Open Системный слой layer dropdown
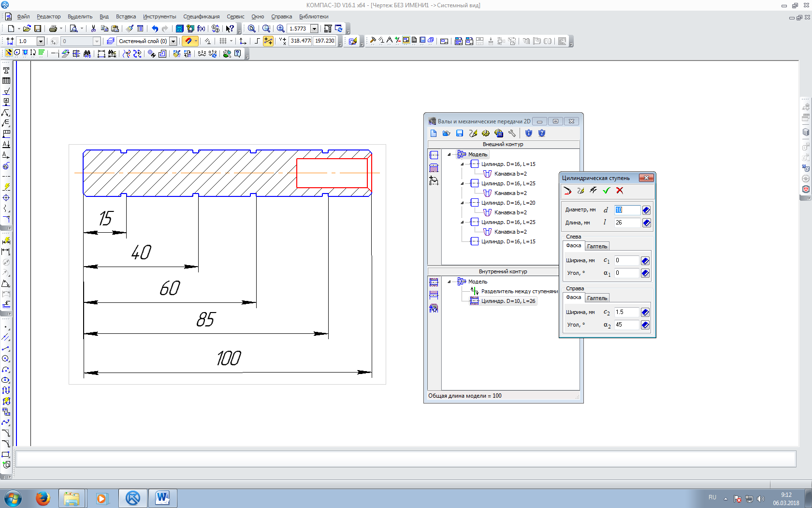This screenshot has height=508, width=812. [173, 41]
